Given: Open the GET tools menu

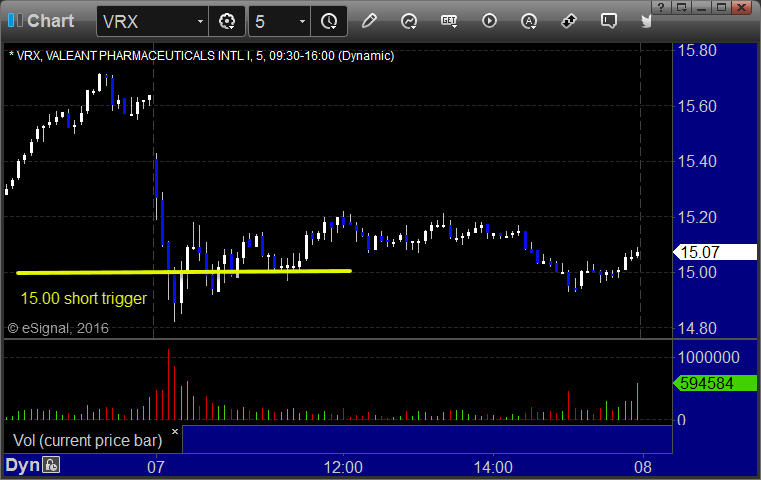Looking at the screenshot, I should tap(449, 21).
